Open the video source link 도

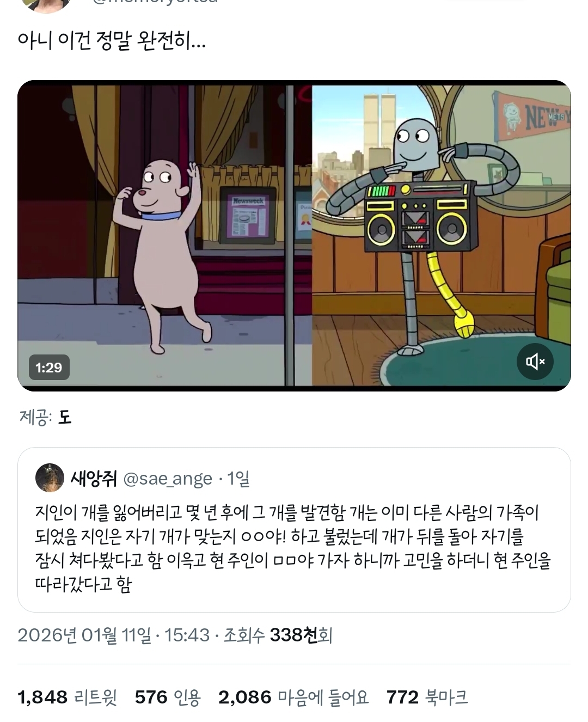click(x=64, y=418)
